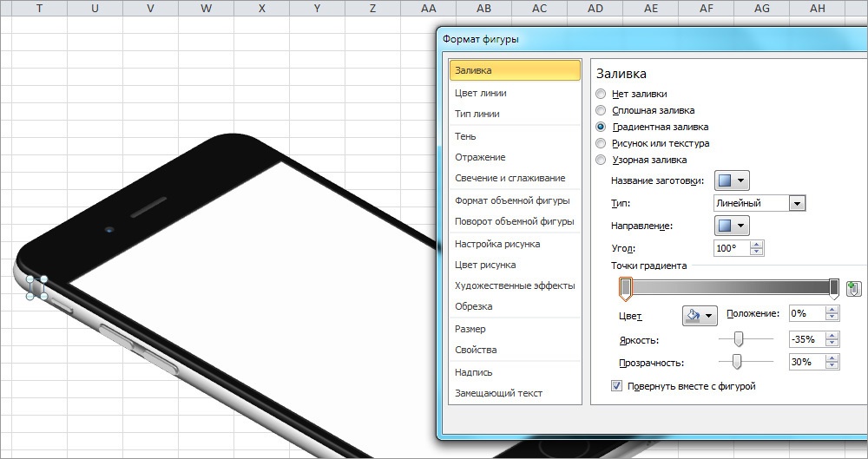This screenshot has width=868, height=459.
Task: Select the Нет заливки radio button
Action: (x=601, y=94)
